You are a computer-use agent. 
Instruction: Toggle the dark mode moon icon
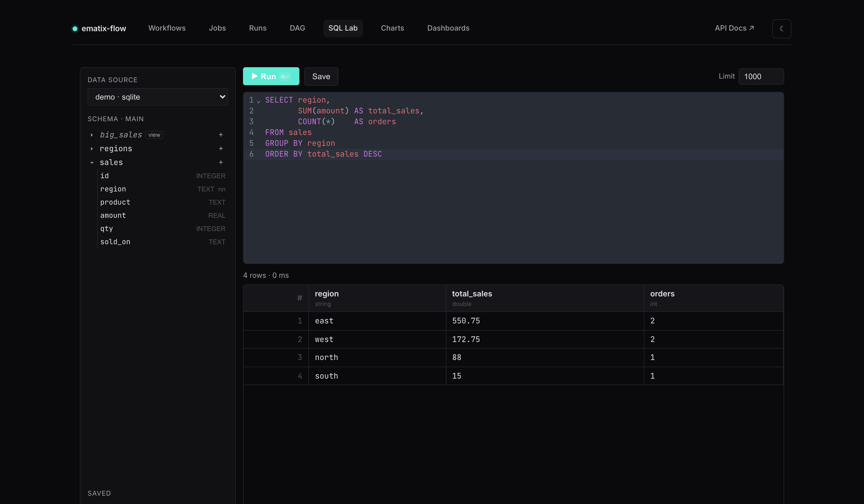[x=781, y=28]
